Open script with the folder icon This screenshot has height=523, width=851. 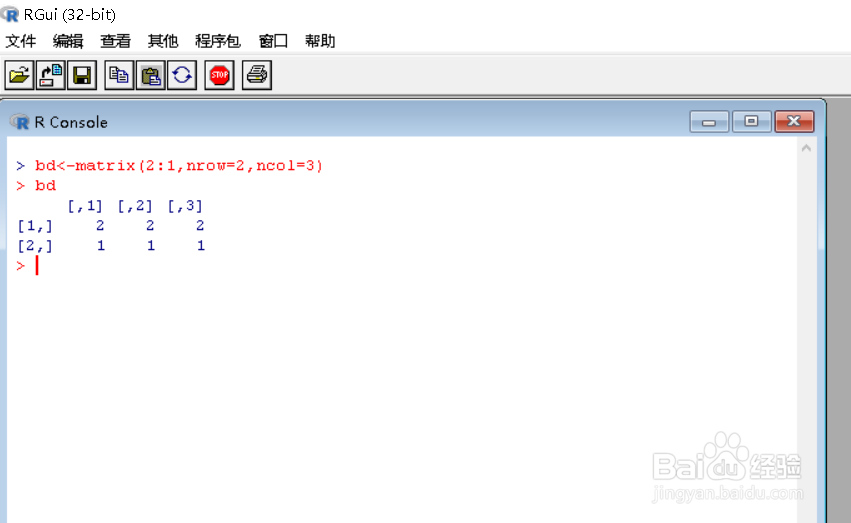pyautogui.click(x=20, y=75)
